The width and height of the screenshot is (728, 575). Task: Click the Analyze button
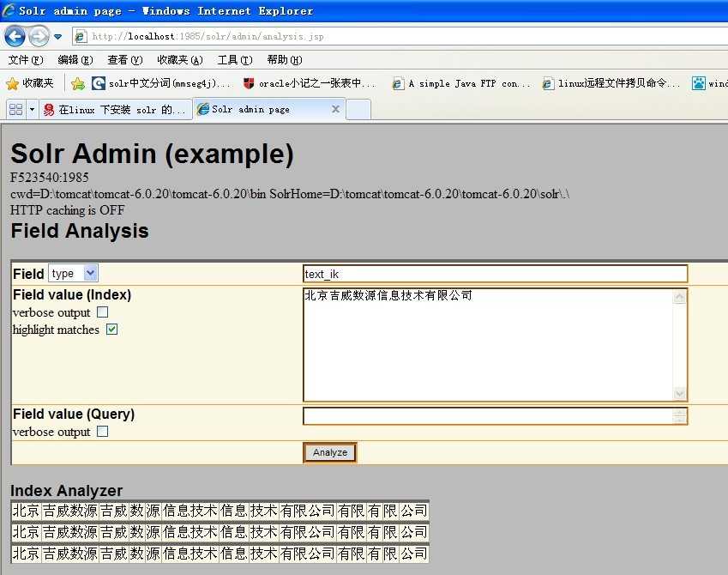coord(329,452)
